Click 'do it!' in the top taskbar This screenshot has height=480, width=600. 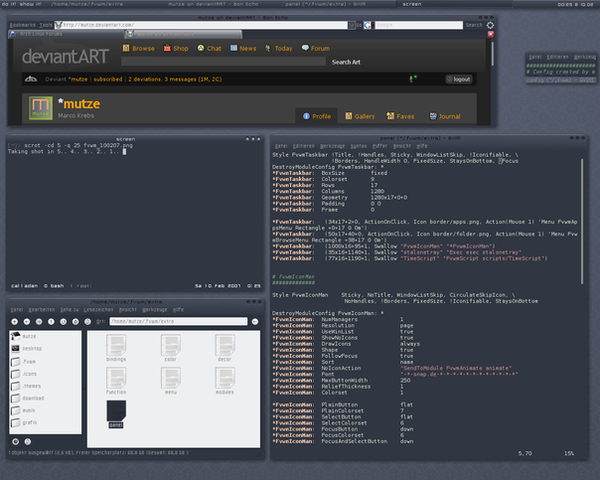8,4
